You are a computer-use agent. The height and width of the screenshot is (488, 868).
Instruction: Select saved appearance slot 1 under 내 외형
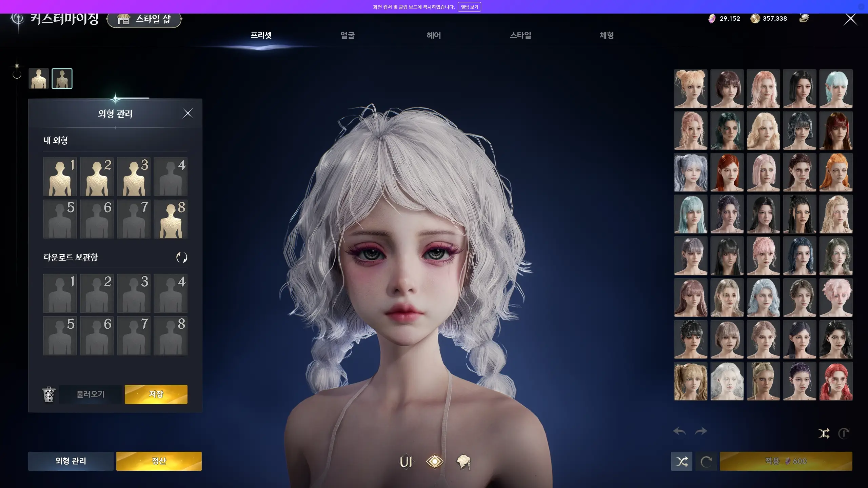coord(60,177)
